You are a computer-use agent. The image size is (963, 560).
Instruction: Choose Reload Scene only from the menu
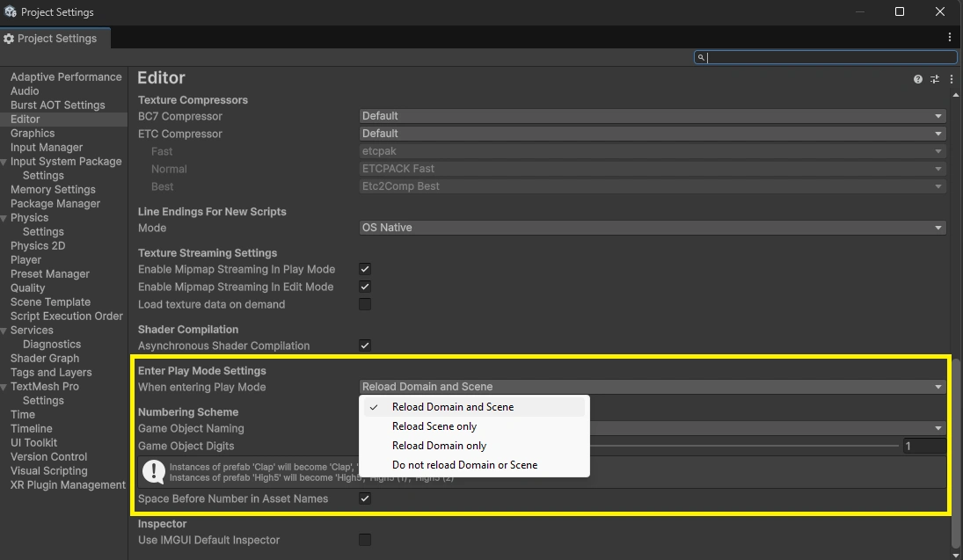coord(434,426)
